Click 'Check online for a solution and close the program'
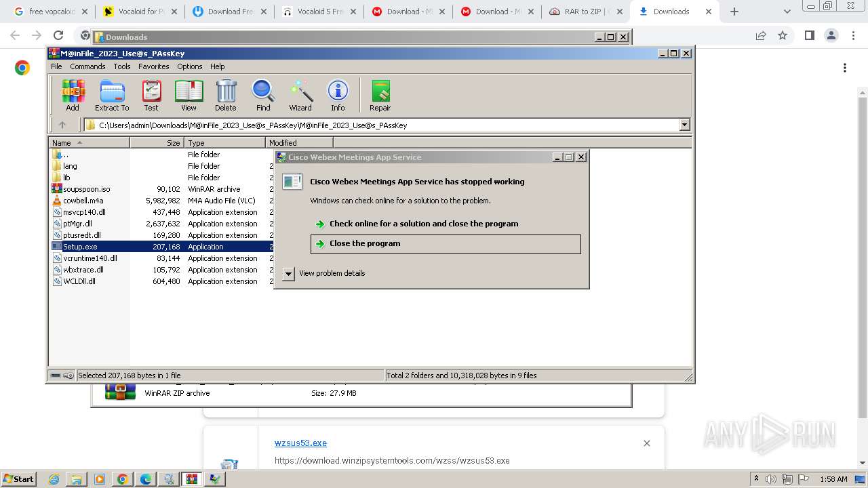Image resolution: width=868 pixels, height=488 pixels. point(424,224)
